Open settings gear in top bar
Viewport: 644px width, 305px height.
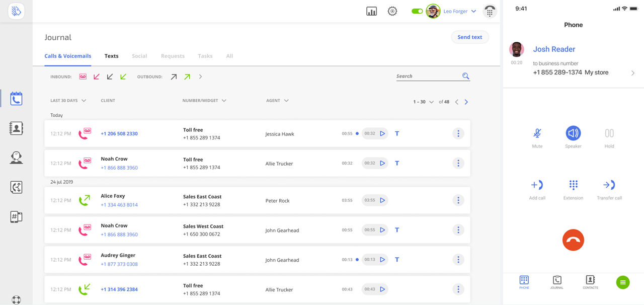tap(392, 11)
